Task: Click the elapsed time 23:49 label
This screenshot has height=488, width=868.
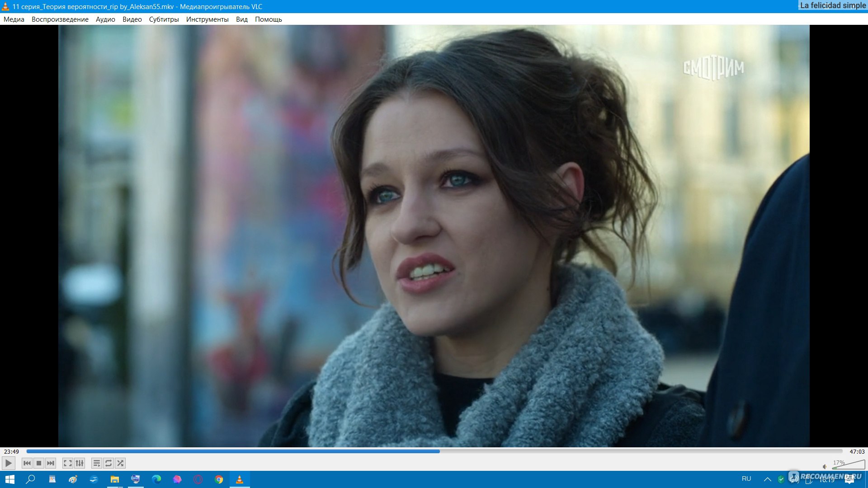Action: pyautogui.click(x=12, y=451)
